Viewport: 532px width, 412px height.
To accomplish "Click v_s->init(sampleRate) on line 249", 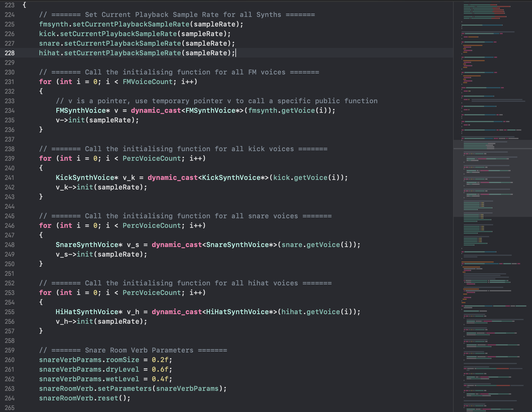I will 101,254.
